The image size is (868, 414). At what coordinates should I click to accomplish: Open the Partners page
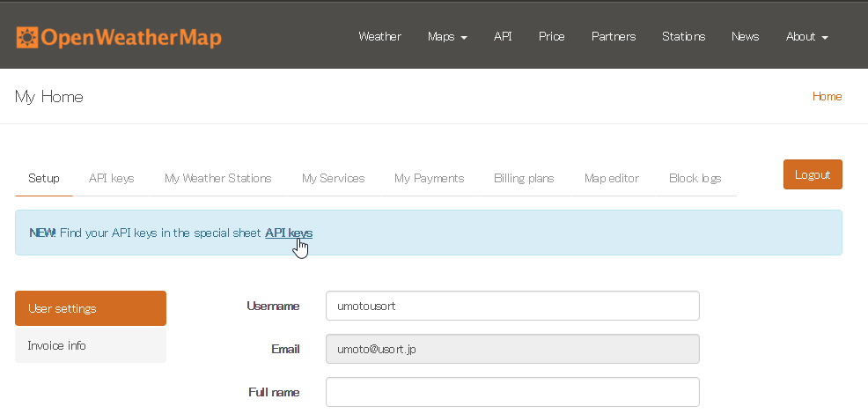[614, 37]
